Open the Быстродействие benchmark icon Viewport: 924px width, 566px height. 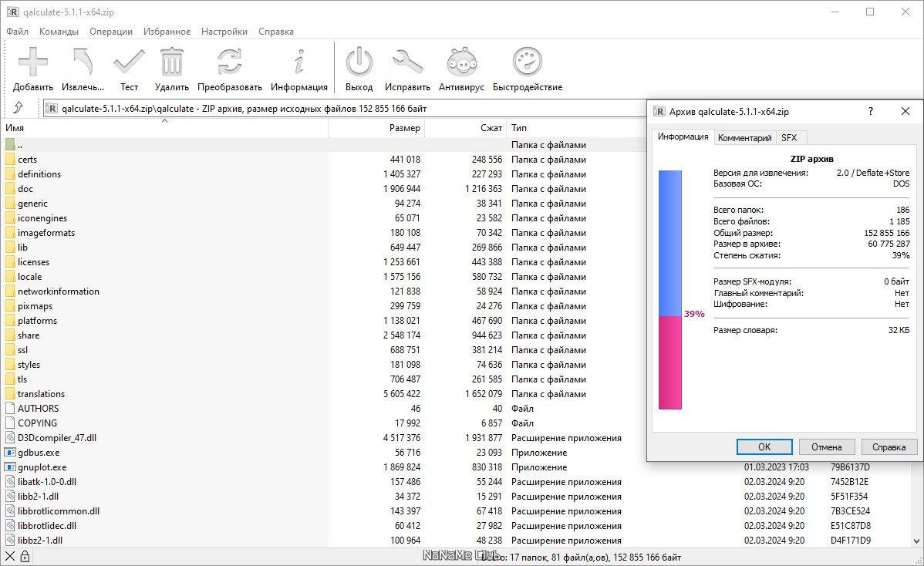tap(528, 62)
